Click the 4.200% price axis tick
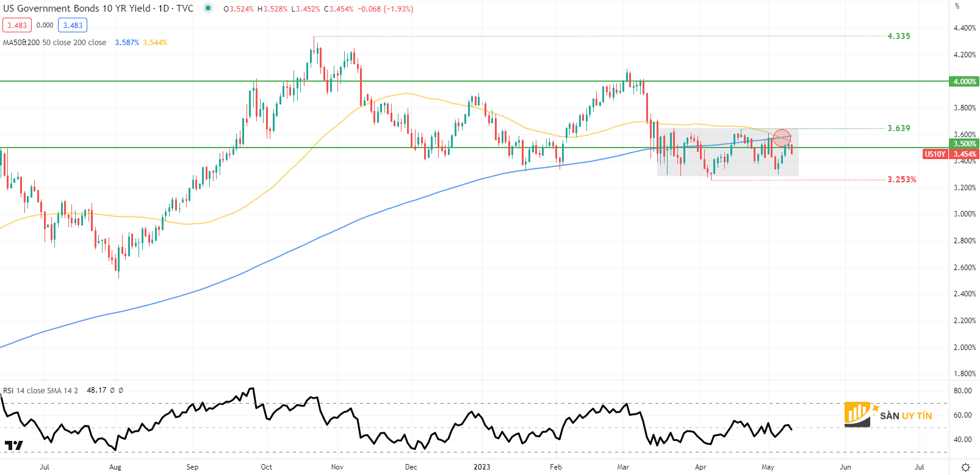This screenshot has width=980, height=475. click(x=965, y=54)
